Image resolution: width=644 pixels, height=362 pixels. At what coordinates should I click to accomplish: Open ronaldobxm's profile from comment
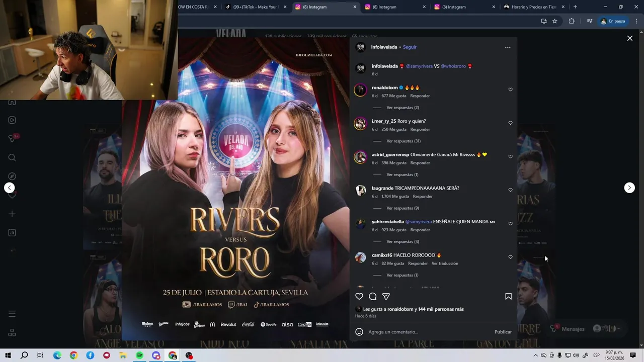(385, 88)
